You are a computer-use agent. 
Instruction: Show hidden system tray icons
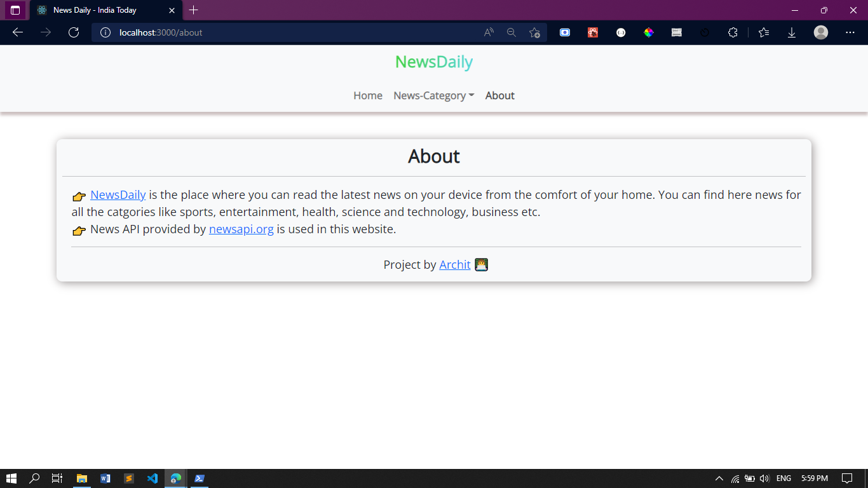719,478
